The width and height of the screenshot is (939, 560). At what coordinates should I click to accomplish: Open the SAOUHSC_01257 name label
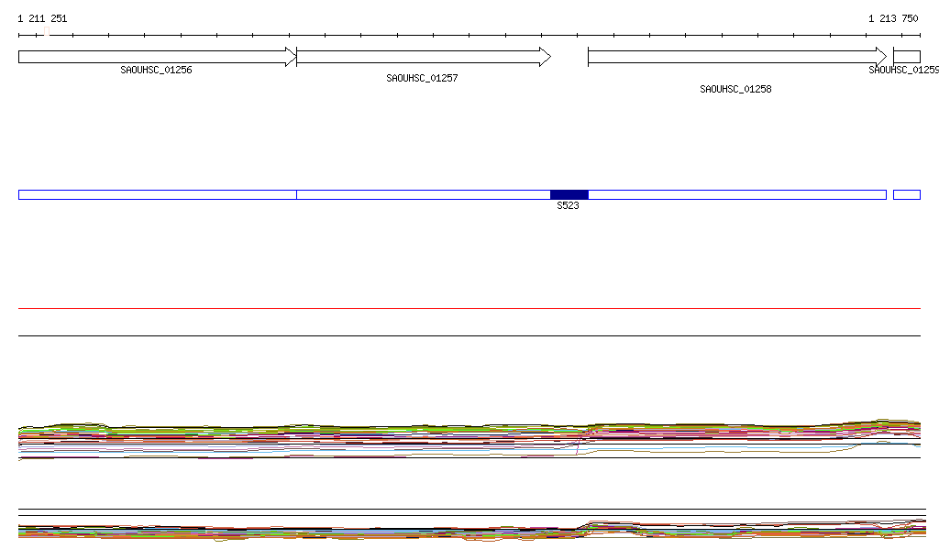point(422,79)
